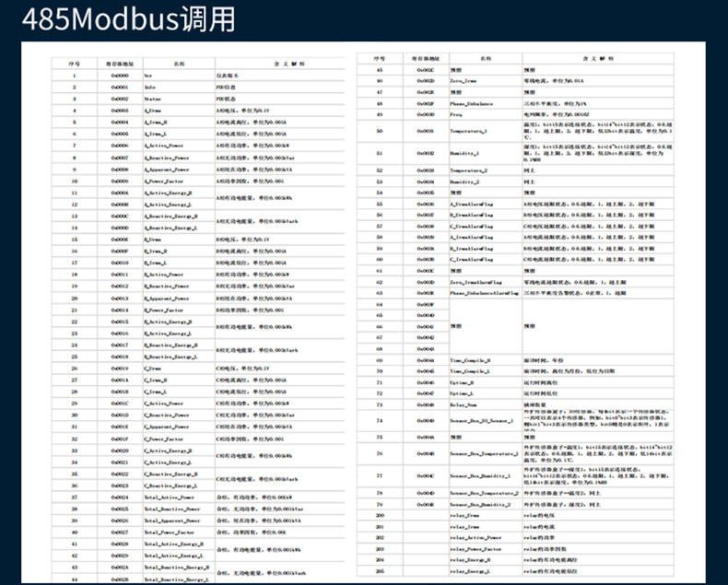Screen dimensions: 728x585
Task: Select the Temperature_1 name cell
Action: click(469, 132)
